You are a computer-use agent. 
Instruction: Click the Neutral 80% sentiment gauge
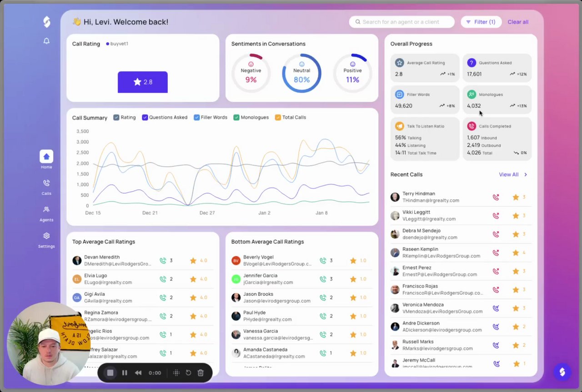coord(301,73)
